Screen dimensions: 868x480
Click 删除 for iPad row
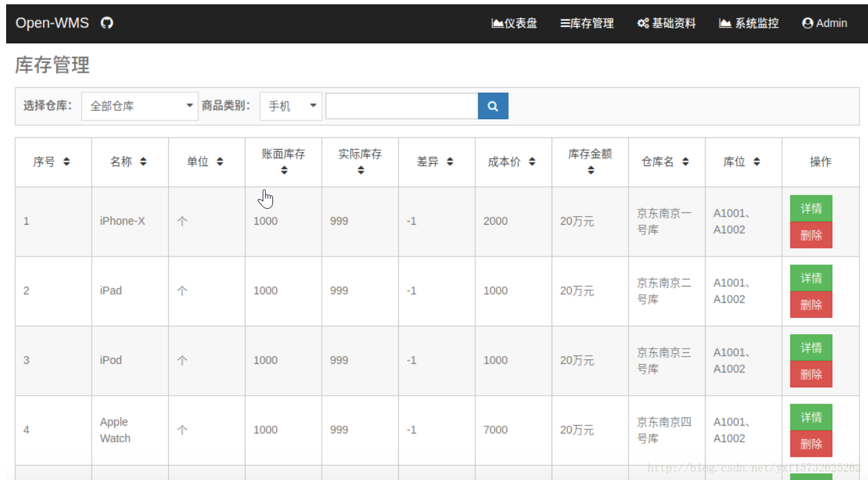pos(811,305)
